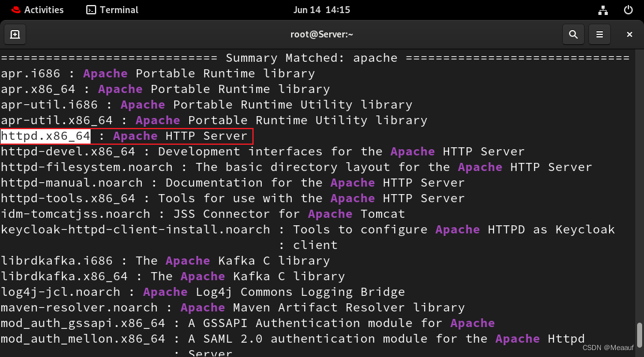The height and width of the screenshot is (357, 644).
Task: Click the idm-tomcatjss.noarch package name
Action: (x=76, y=214)
